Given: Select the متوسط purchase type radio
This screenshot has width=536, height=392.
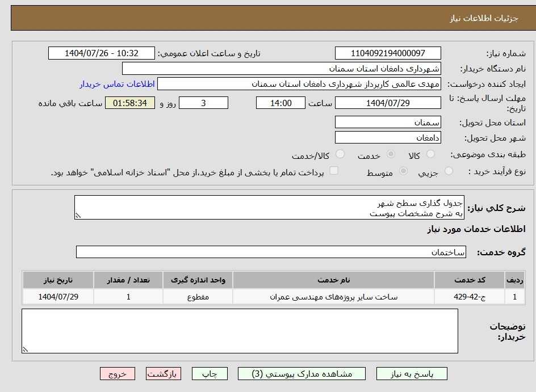Looking at the screenshot, I should click(x=404, y=171).
